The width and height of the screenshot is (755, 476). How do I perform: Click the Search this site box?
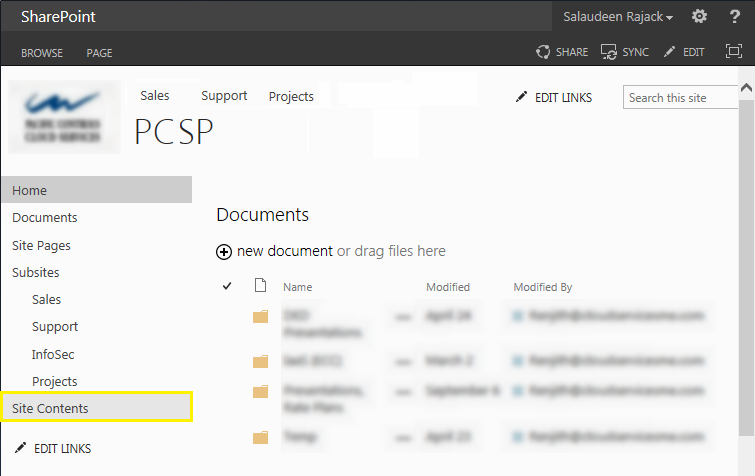[x=680, y=97]
